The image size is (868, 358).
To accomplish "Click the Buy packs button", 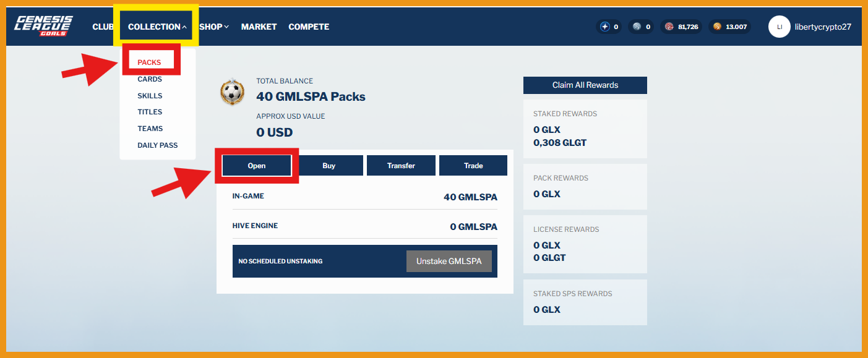I will tap(329, 166).
